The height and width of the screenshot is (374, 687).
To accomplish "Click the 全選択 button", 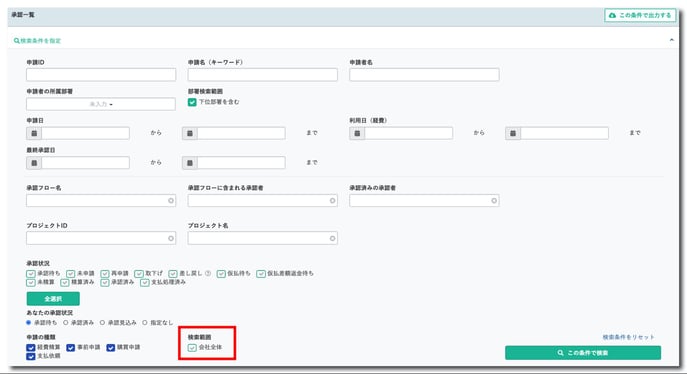I will [x=53, y=299].
